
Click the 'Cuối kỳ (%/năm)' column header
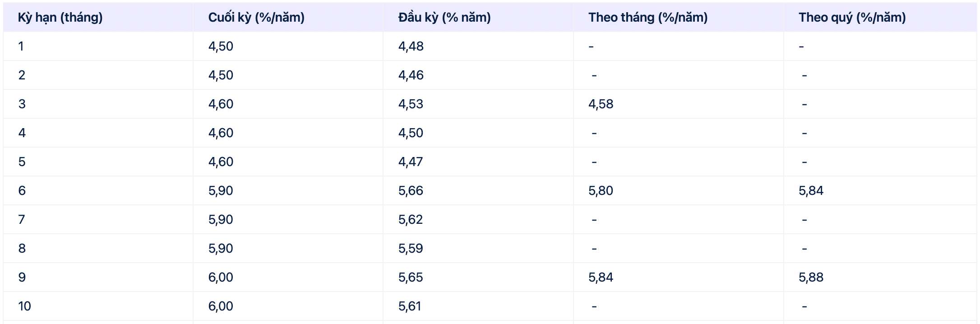[256, 18]
